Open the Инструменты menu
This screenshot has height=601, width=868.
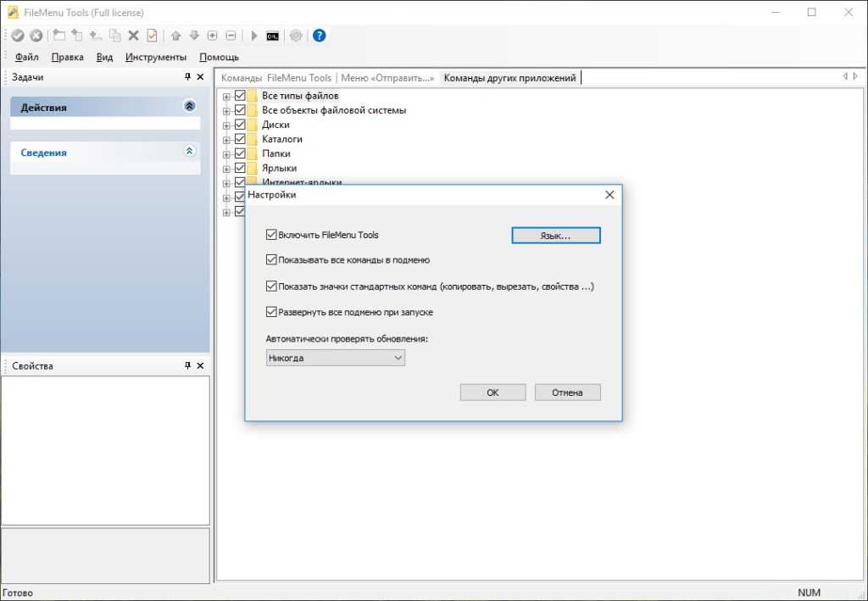tap(155, 58)
